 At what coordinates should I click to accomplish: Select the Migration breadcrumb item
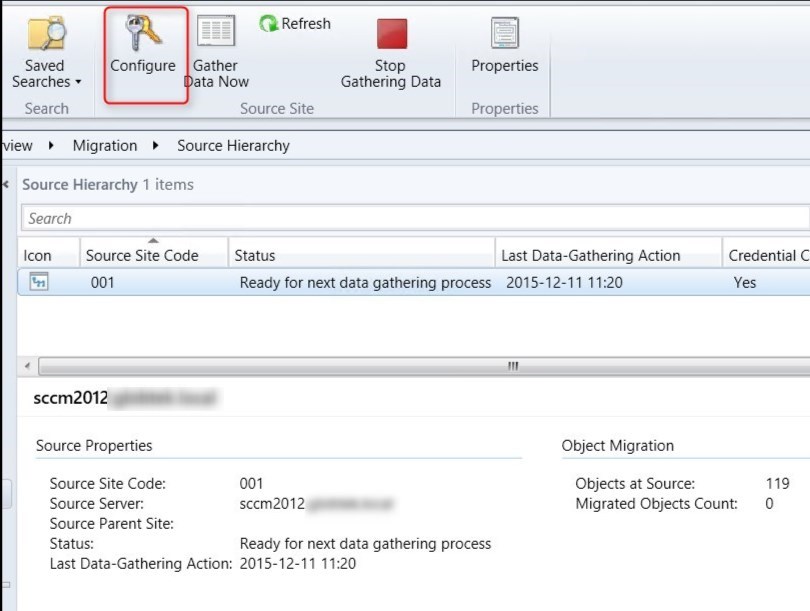(104, 146)
